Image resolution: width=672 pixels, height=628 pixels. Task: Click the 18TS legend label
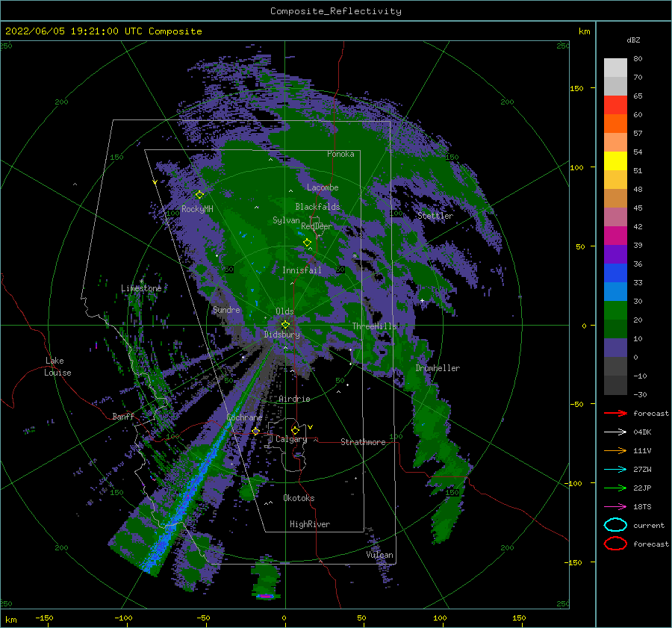click(642, 507)
